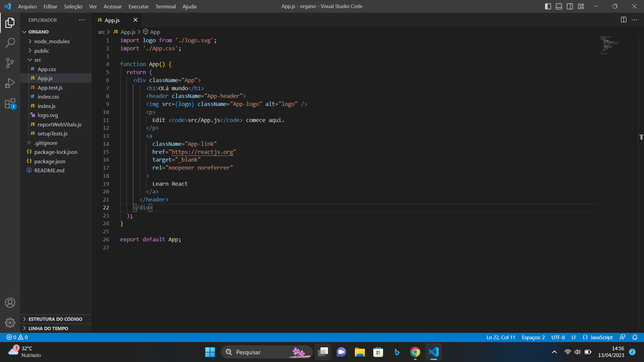The height and width of the screenshot is (362, 644).
Task: Open the Extensions view
Action: (10, 103)
